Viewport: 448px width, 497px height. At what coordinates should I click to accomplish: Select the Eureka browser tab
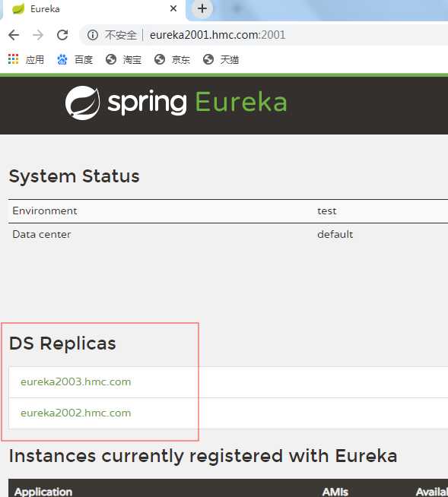(93, 9)
